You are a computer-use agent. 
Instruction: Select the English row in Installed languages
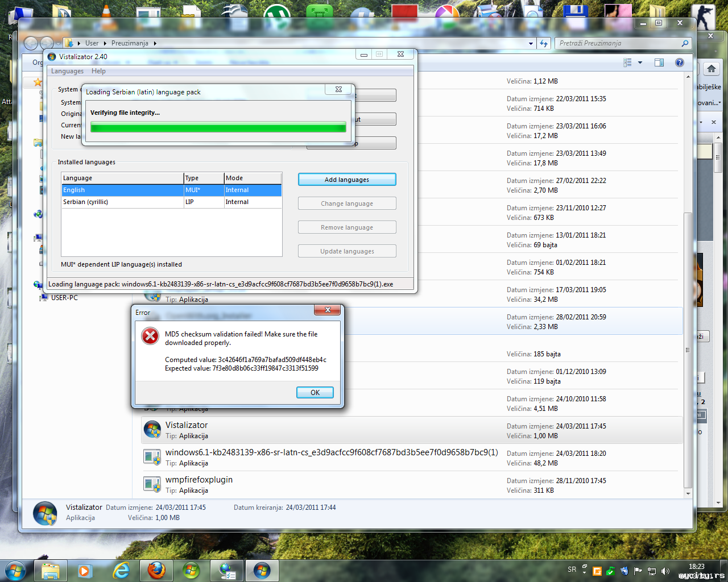(172, 190)
